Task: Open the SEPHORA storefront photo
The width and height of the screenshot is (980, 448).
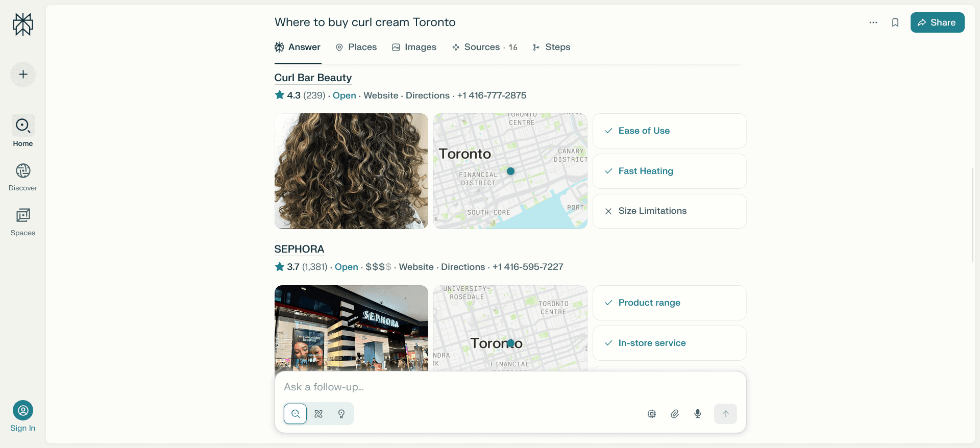Action: tap(351, 328)
